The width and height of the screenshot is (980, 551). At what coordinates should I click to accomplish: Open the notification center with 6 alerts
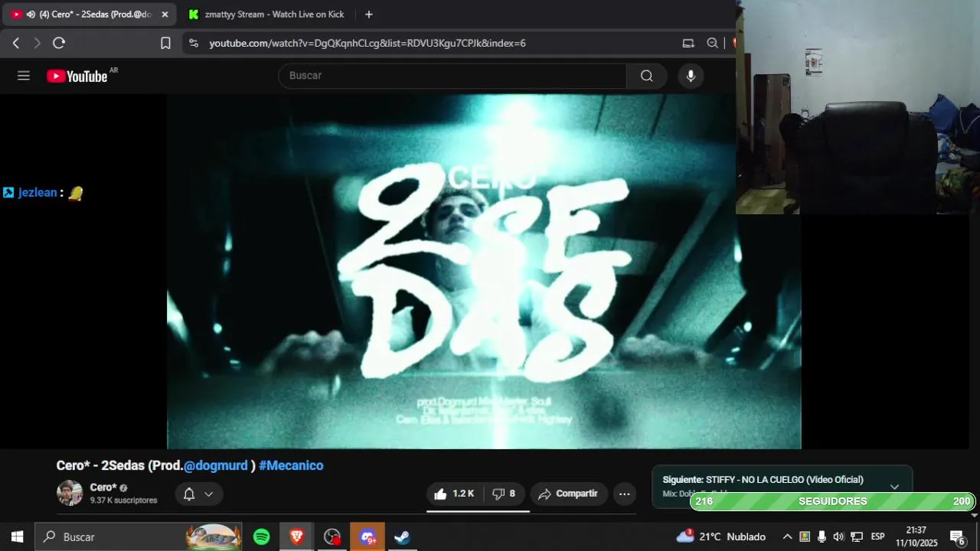pyautogui.click(x=958, y=537)
